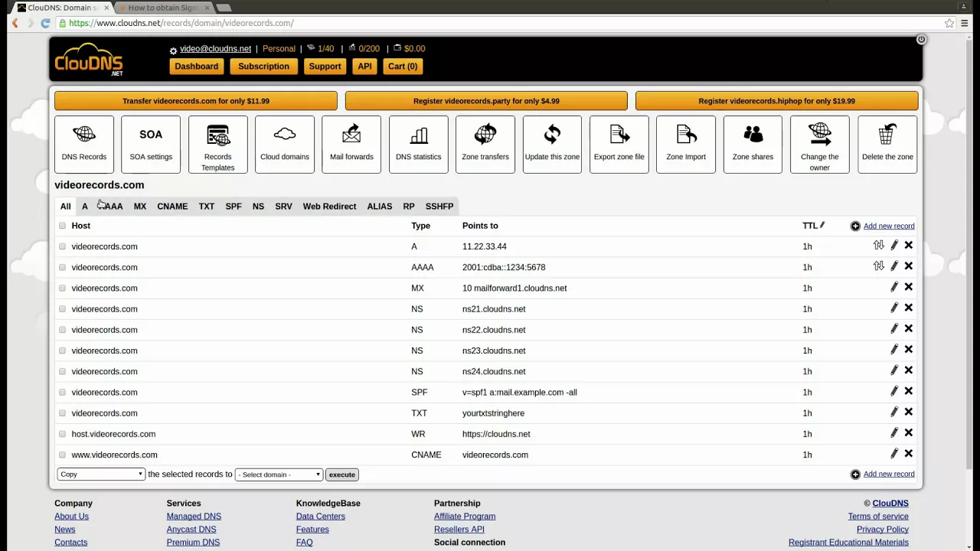Edit the ns23.cloudns.net NS record
Image resolution: width=980 pixels, height=551 pixels.
893,350
